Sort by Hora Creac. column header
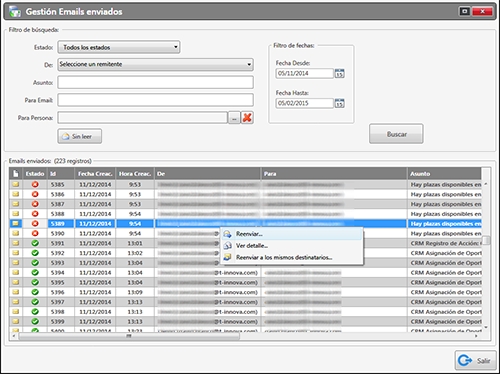Image resolution: width=500 pixels, height=374 pixels. point(135,174)
